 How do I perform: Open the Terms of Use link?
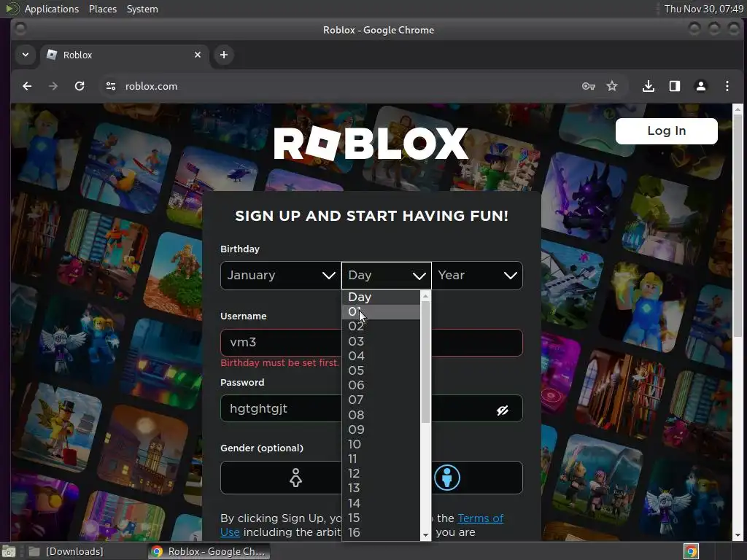pos(481,518)
